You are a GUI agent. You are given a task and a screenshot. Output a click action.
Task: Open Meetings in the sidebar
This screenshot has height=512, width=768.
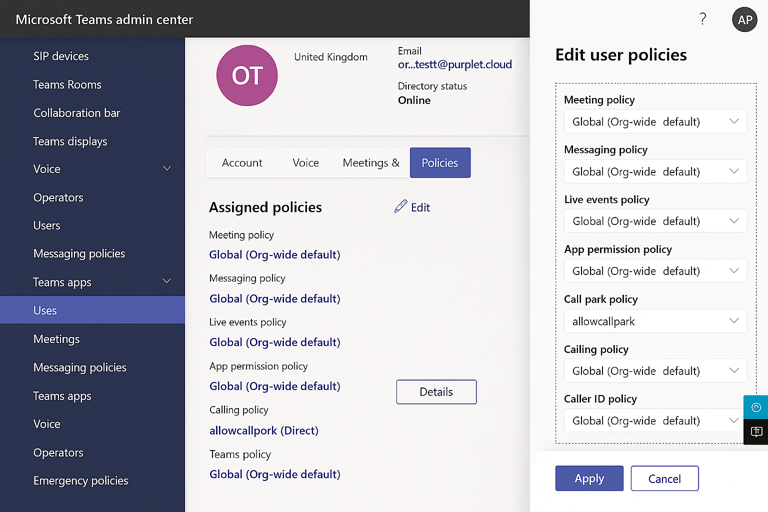[56, 339]
